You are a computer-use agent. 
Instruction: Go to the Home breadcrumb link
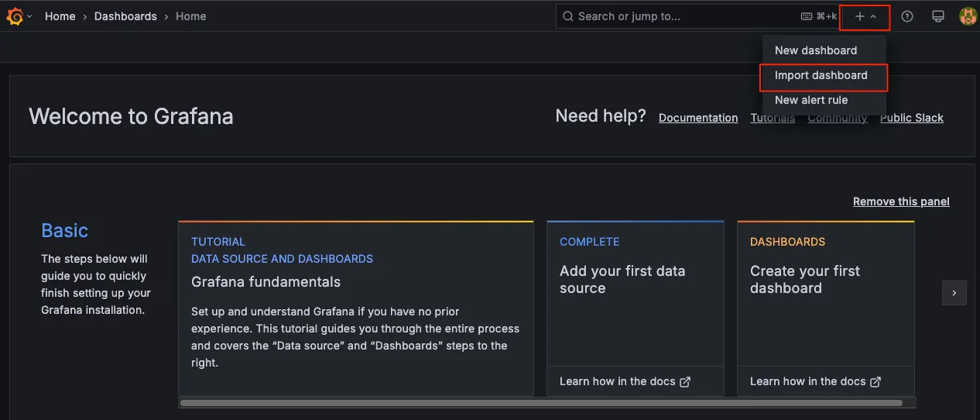pyautogui.click(x=60, y=16)
